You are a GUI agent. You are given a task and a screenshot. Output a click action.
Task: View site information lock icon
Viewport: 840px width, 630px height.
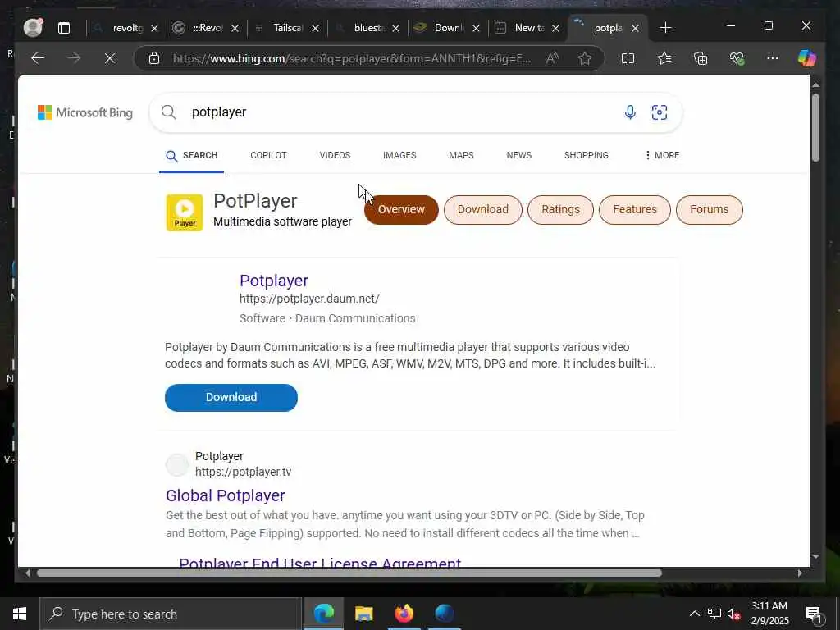pos(154,58)
